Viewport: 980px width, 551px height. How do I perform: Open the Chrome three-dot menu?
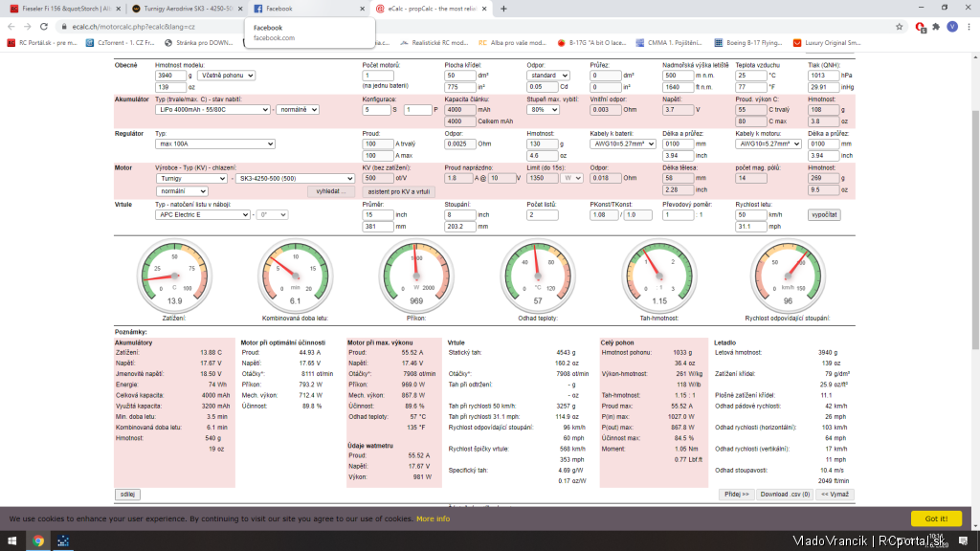(969, 27)
